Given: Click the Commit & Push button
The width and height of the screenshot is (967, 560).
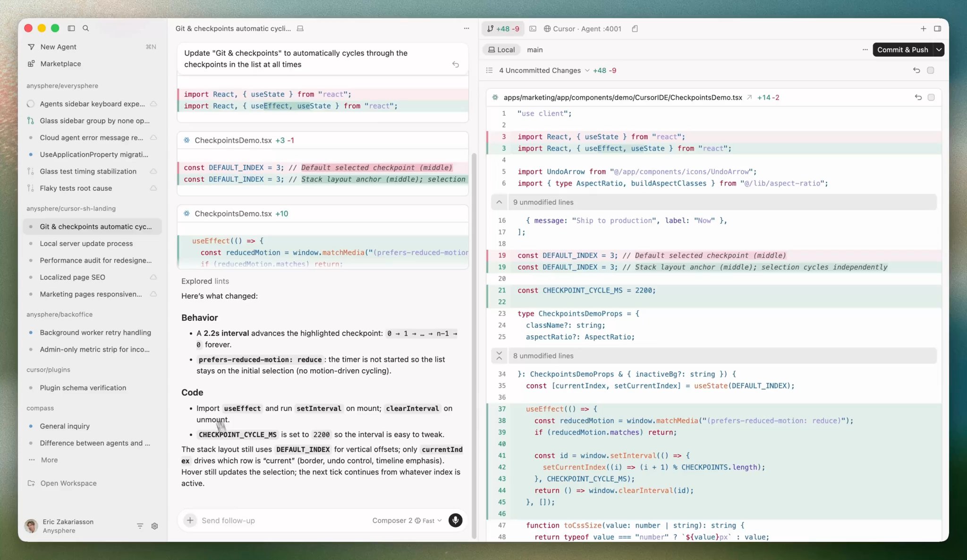Looking at the screenshot, I should [x=902, y=50].
